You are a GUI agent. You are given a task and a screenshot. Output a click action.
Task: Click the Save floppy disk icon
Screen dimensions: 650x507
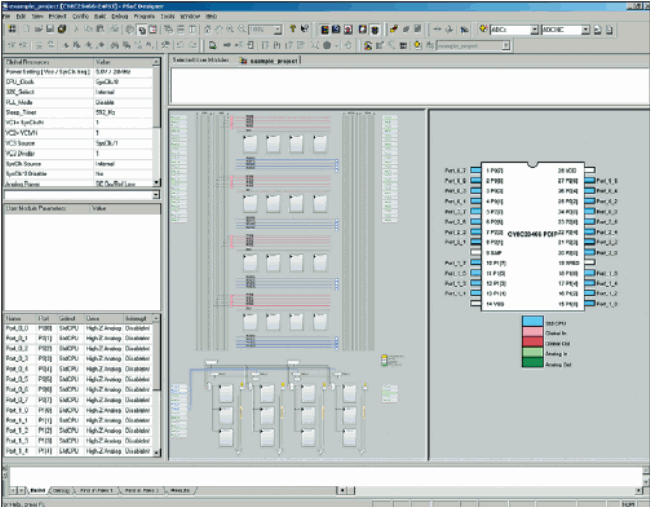pyautogui.click(x=50, y=29)
